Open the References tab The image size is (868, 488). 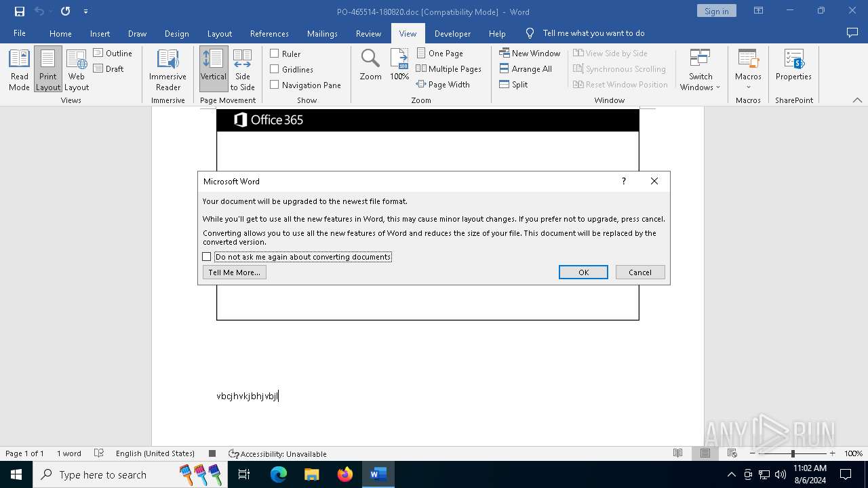(269, 33)
